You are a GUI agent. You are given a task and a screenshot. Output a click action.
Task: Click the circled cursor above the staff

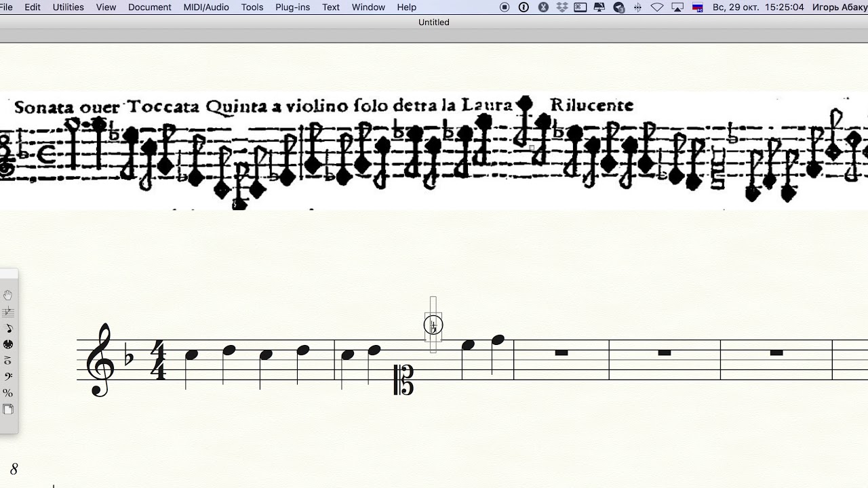coord(433,325)
